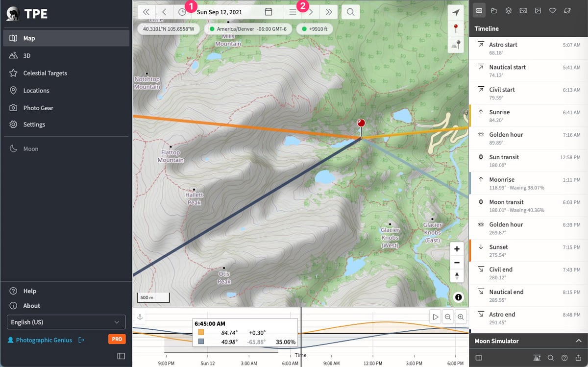Viewport: 588px width, 367px height.
Task: Click the PRO badge
Action: click(x=117, y=339)
